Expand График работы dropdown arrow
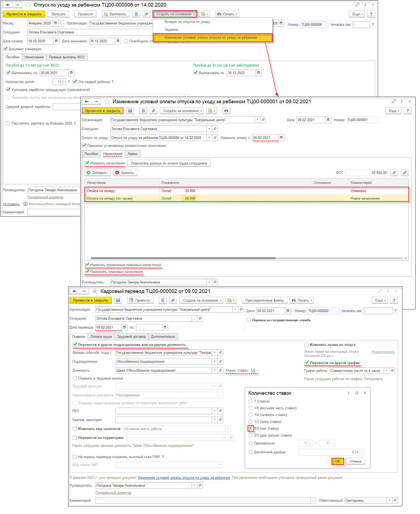This screenshot has width=420, height=514. pos(387,371)
